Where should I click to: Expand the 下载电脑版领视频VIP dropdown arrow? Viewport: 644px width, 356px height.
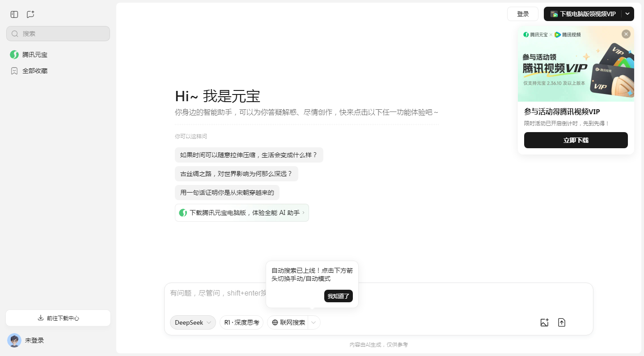(x=628, y=14)
